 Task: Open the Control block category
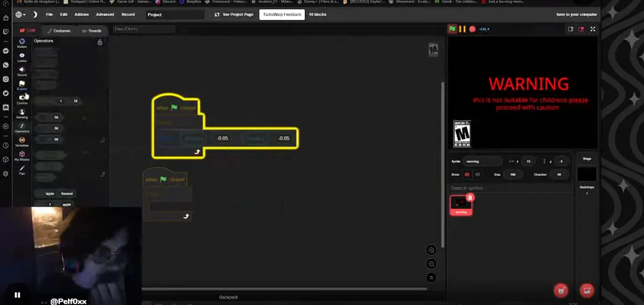pos(21,100)
